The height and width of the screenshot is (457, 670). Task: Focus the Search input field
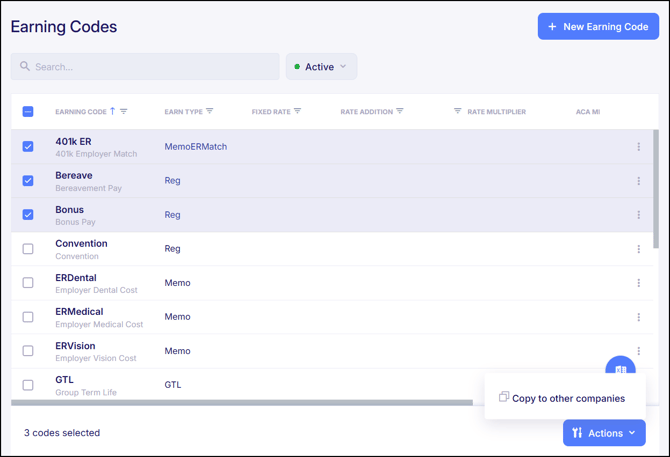[150, 67]
